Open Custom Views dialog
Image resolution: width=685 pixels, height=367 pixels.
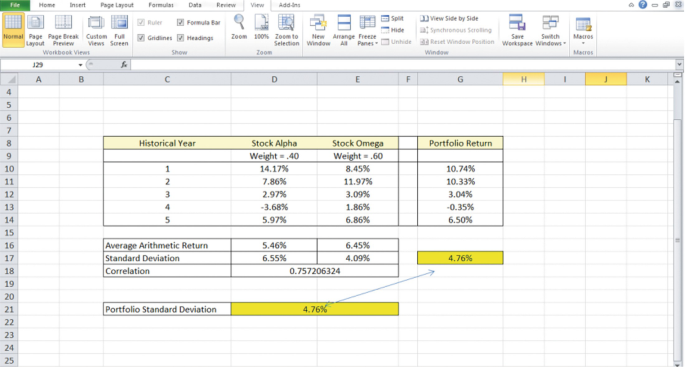tap(96, 30)
